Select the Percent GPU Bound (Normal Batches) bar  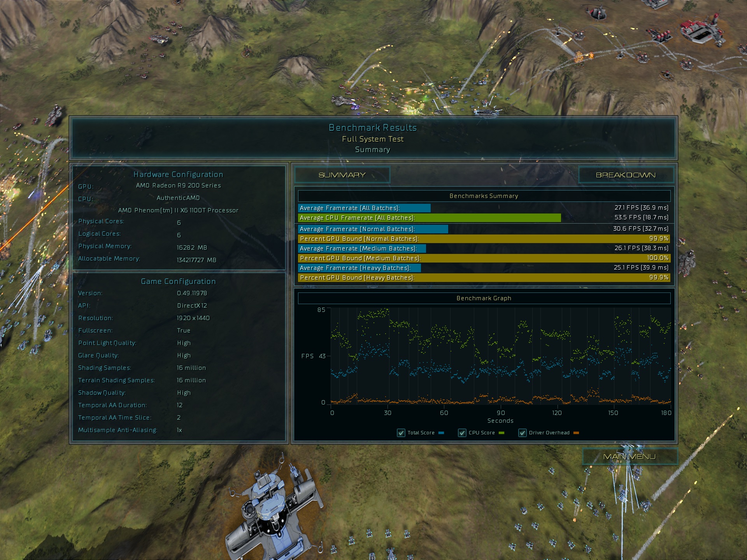pos(484,239)
